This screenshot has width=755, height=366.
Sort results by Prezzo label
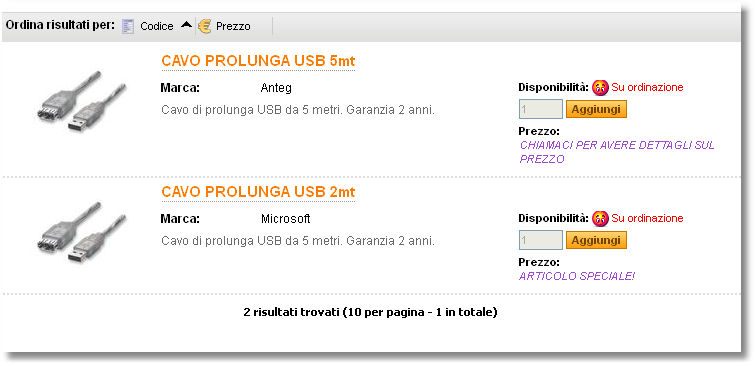[x=233, y=26]
